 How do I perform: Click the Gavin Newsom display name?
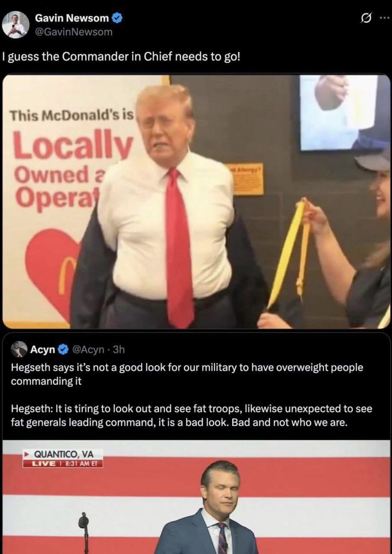pos(72,18)
